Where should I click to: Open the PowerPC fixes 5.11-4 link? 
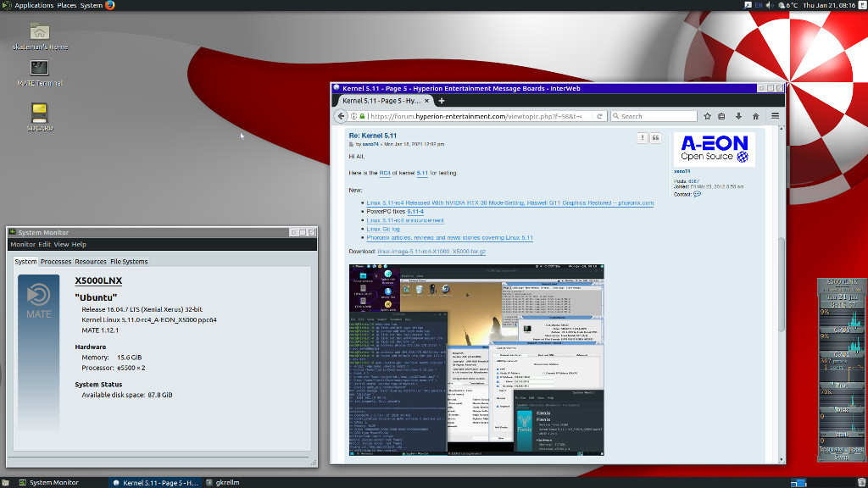click(x=415, y=212)
